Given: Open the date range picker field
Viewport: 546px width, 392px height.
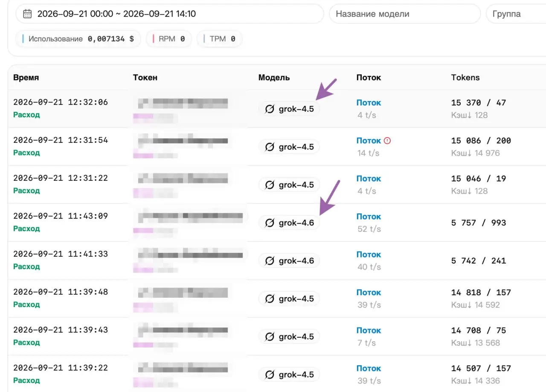Looking at the screenshot, I should pyautogui.click(x=170, y=14).
